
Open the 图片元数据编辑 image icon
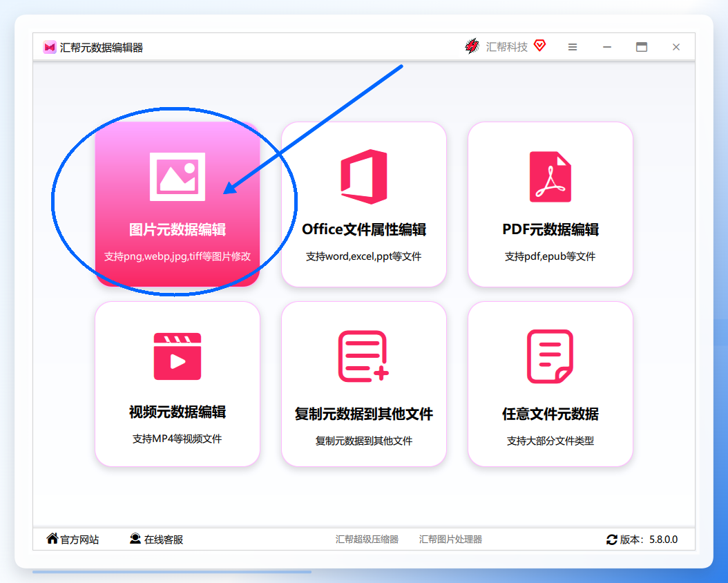[178, 177]
